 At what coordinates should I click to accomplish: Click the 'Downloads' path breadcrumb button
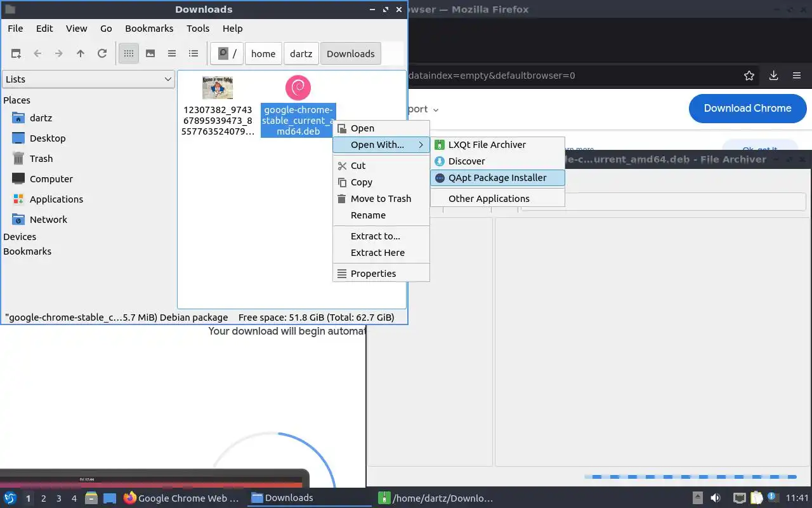tap(351, 54)
